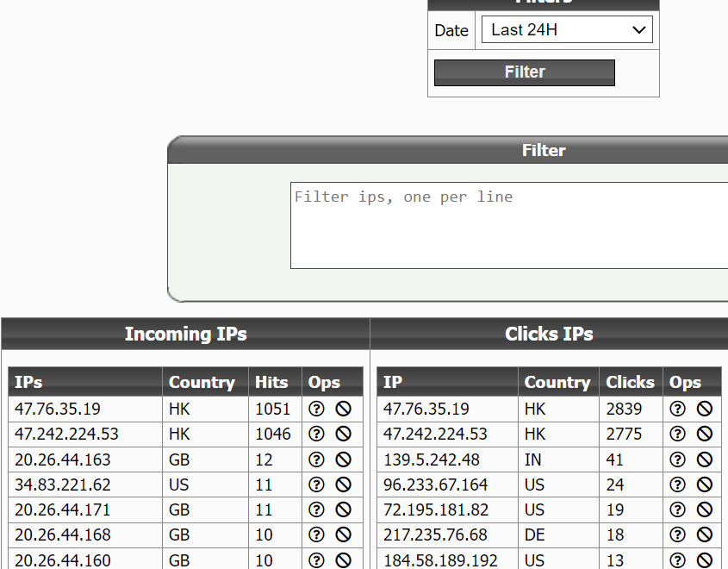Block incoming IP 47.242.224.53
728x569 pixels.
click(x=344, y=434)
